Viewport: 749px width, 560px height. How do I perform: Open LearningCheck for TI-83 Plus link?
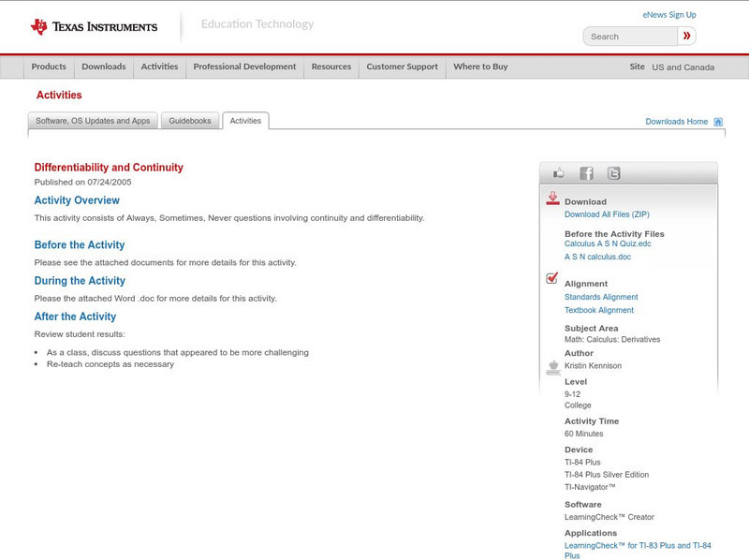coord(638,551)
